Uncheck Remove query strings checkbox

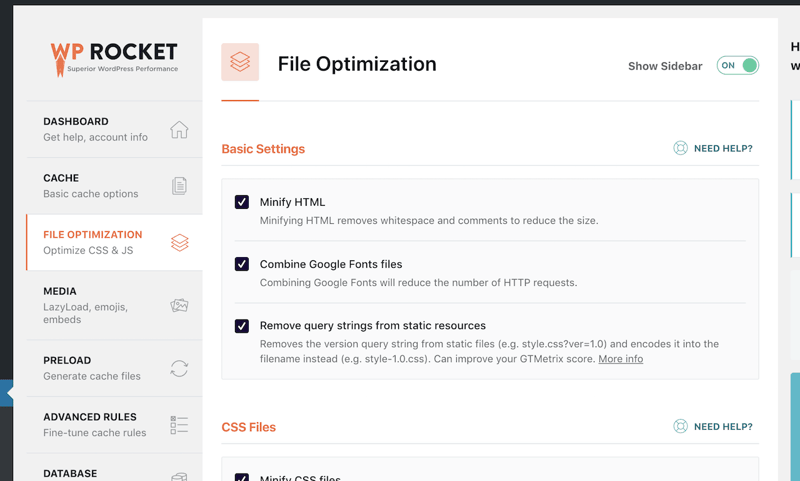click(242, 325)
